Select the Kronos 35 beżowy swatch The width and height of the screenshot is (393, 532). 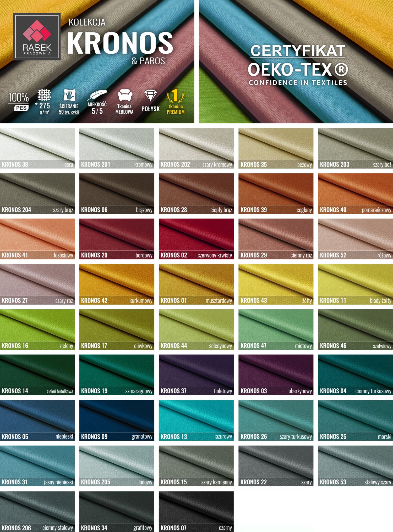pos(276,148)
